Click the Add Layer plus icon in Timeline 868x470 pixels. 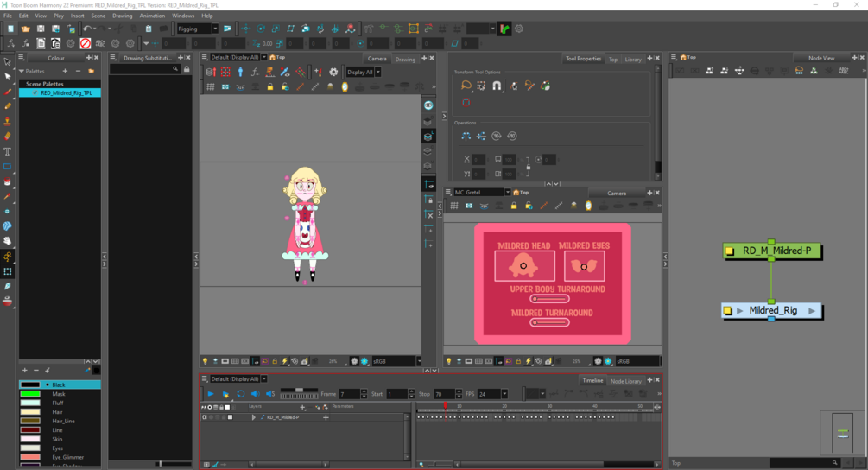pyautogui.click(x=303, y=408)
